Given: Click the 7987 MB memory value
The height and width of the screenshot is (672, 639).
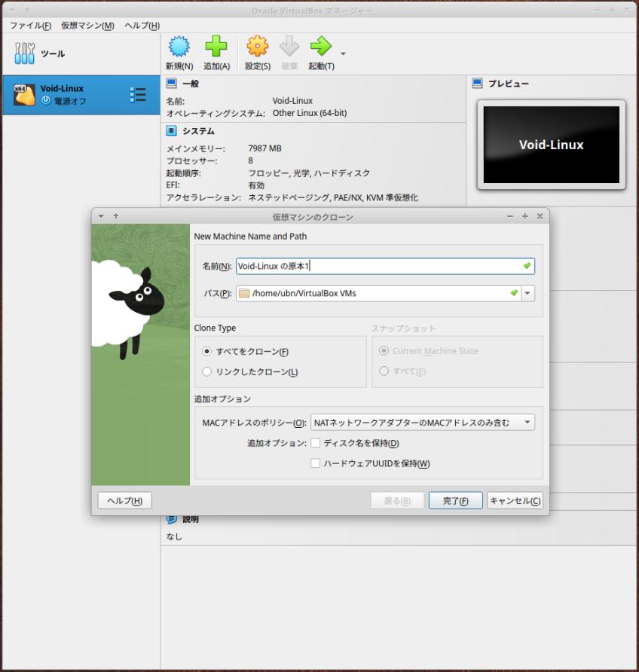Looking at the screenshot, I should click(x=264, y=148).
